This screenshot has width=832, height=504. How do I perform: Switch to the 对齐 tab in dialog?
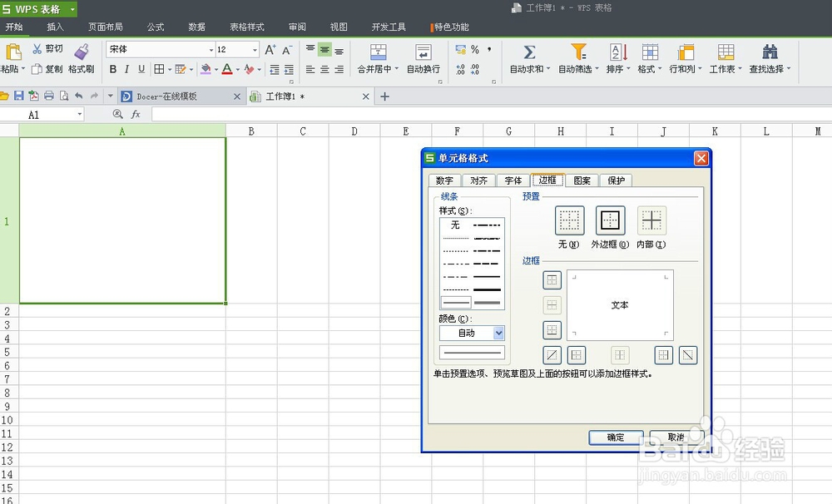[x=479, y=180]
